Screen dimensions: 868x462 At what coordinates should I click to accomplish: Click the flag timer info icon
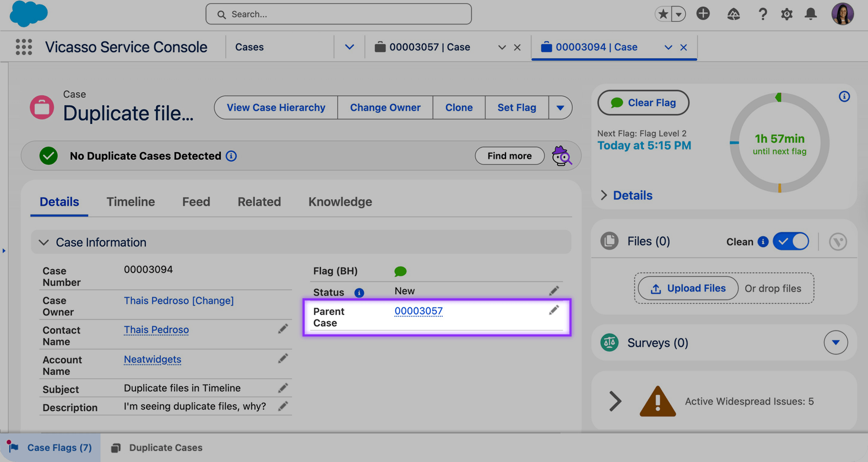(x=844, y=96)
